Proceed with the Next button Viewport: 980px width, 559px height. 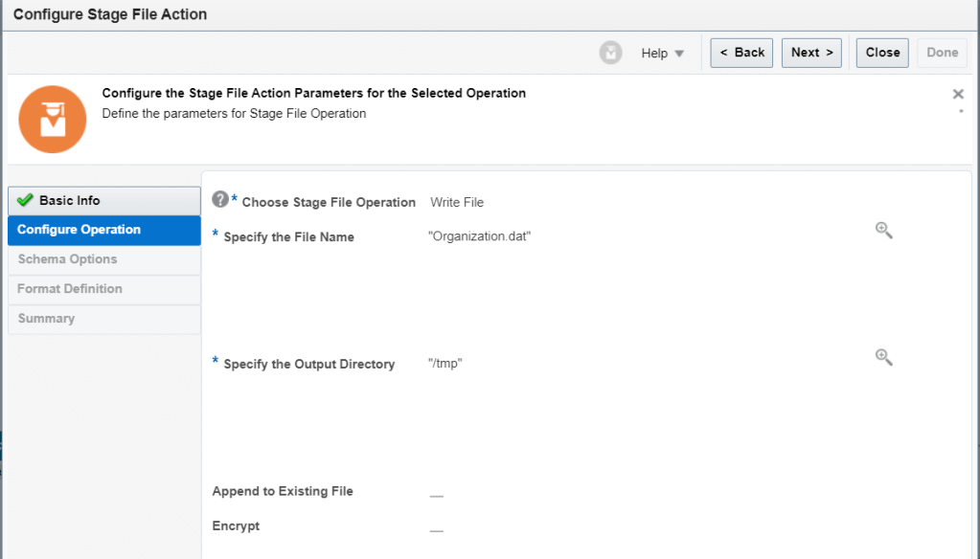[811, 53]
